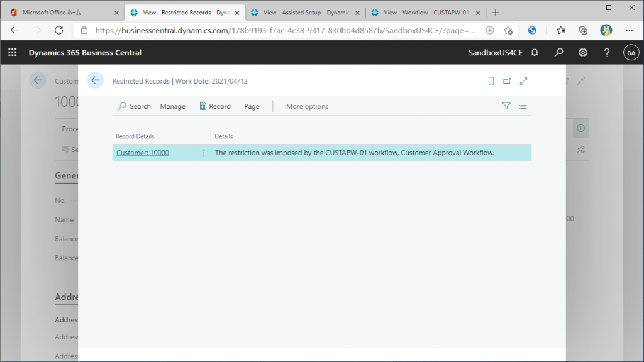Click the back arrow in Restricted Records
The image size is (644, 362).
[95, 80]
